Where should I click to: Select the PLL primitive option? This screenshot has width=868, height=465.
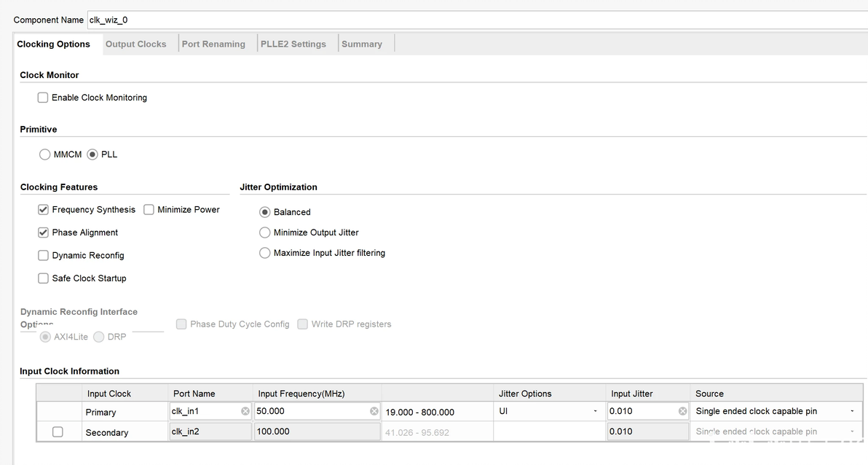92,155
